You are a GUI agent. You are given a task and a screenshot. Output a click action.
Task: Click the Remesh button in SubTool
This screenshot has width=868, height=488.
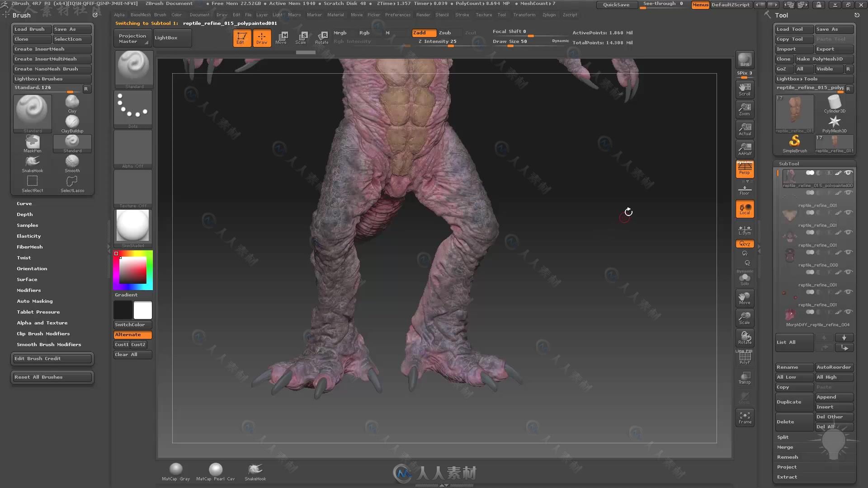point(787,456)
